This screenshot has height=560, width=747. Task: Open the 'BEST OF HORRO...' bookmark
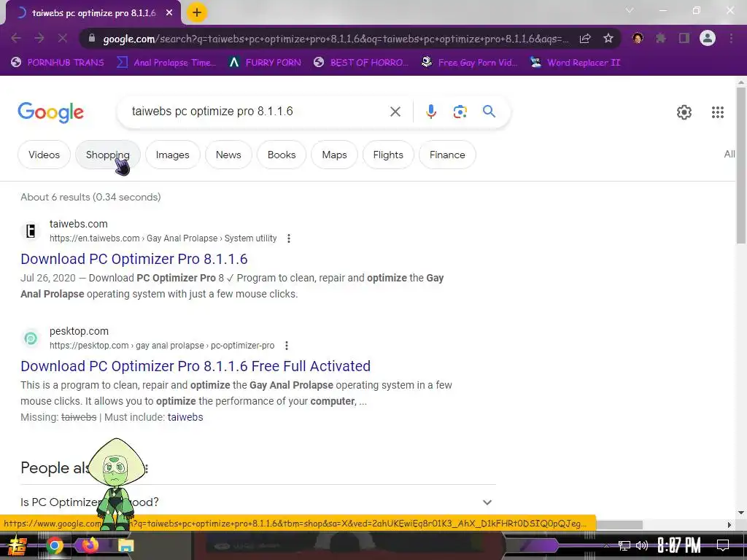coord(360,63)
